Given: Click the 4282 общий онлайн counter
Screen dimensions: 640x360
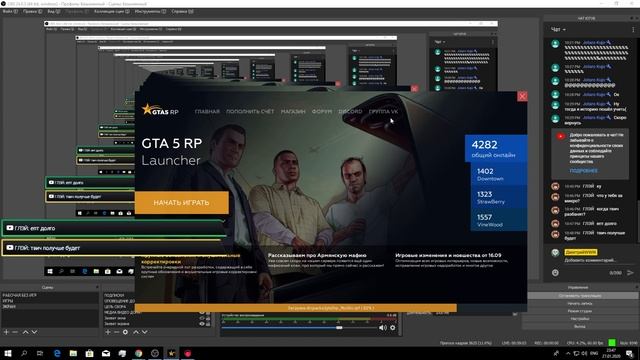Looking at the screenshot, I should [x=496, y=149].
